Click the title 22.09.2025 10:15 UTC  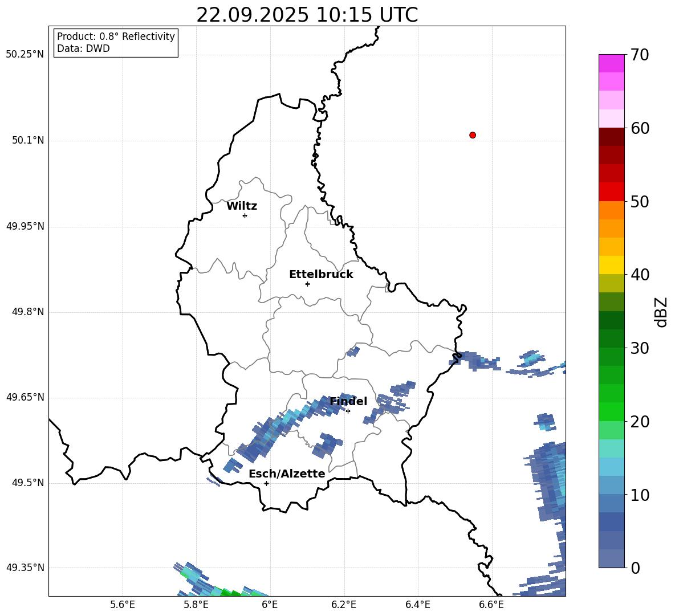(307, 15)
